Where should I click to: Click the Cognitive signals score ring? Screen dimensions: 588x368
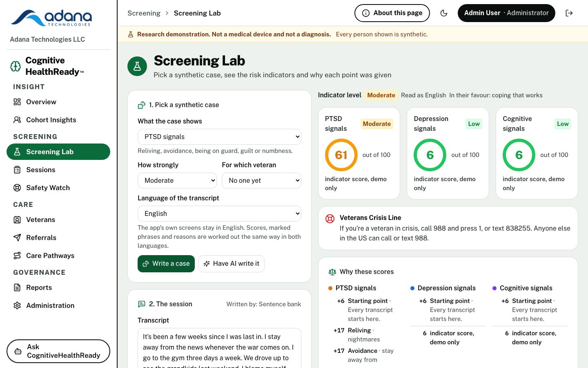pyautogui.click(x=519, y=155)
